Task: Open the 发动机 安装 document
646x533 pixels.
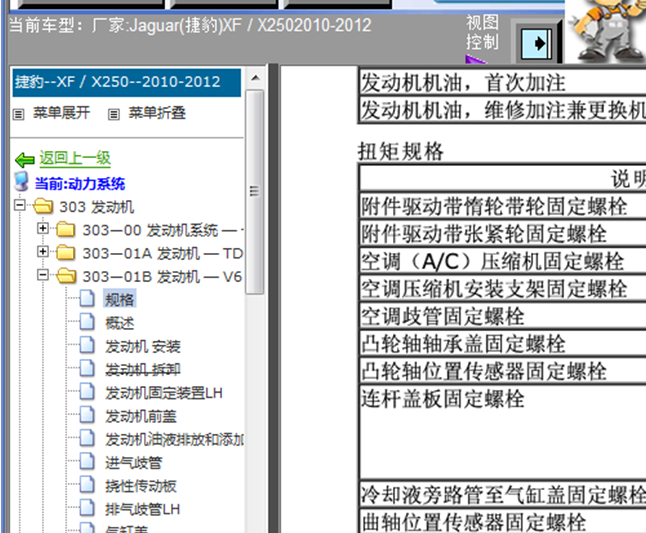Action: click(143, 346)
